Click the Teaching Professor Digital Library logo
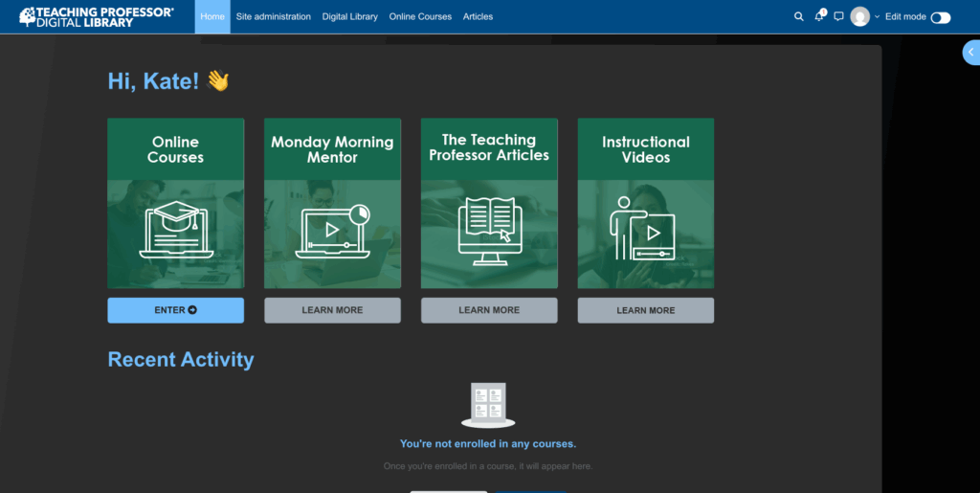 coord(97,16)
